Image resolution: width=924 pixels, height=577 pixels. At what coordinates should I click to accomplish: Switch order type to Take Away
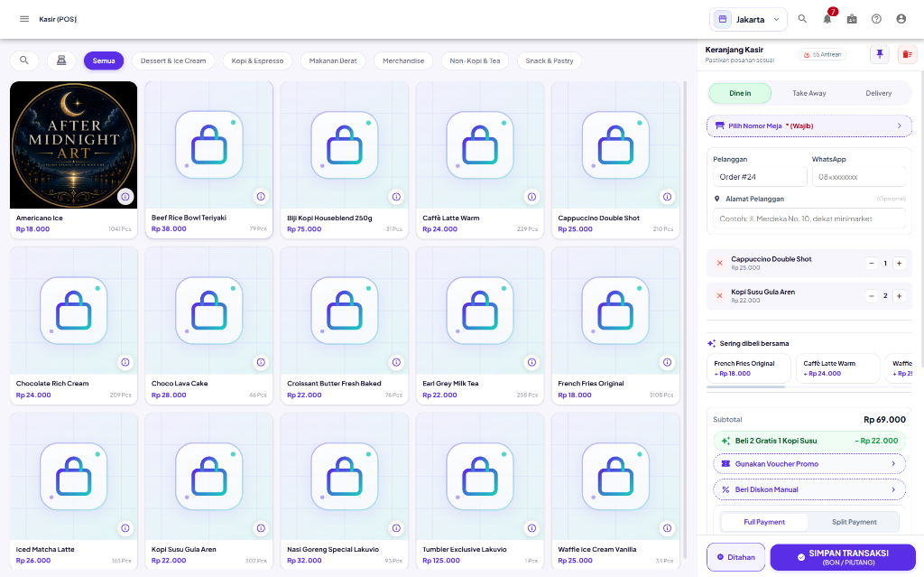(x=809, y=93)
